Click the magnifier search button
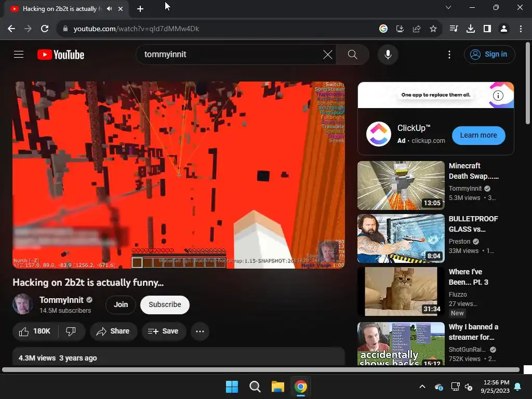532x399 pixels. 353,54
